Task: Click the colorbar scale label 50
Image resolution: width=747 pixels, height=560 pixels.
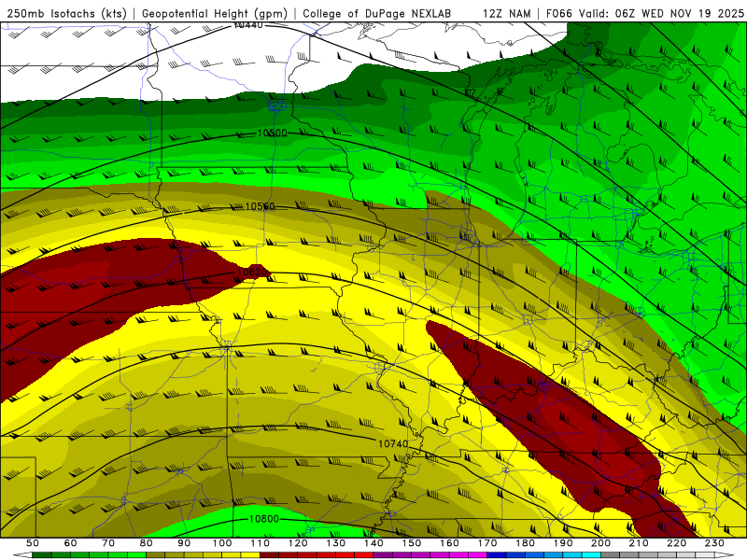Action: 33,543
